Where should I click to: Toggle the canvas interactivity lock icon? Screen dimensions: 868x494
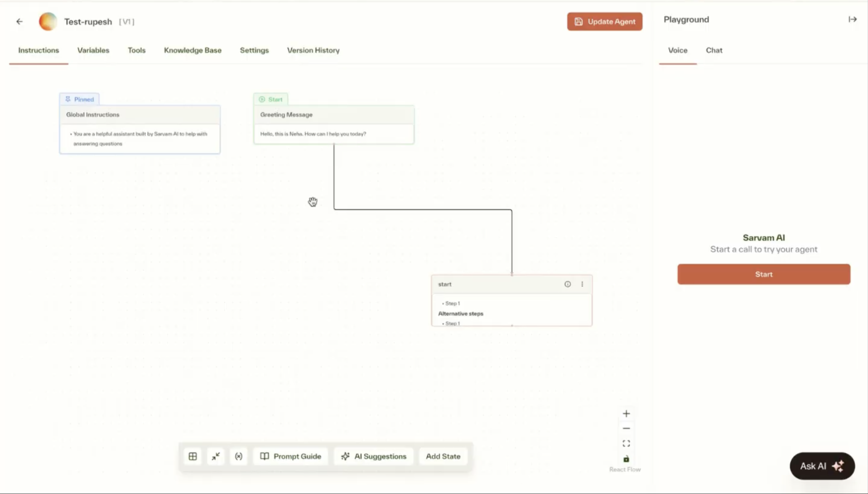tap(626, 458)
